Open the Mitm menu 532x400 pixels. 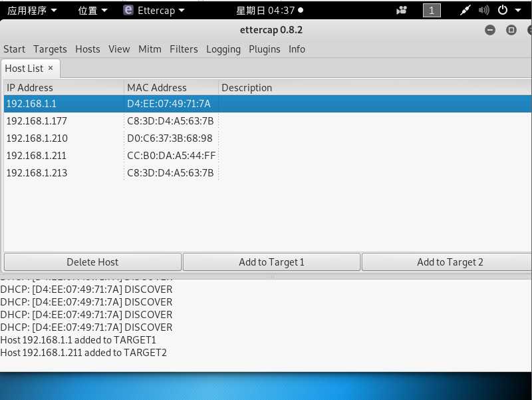click(x=150, y=49)
